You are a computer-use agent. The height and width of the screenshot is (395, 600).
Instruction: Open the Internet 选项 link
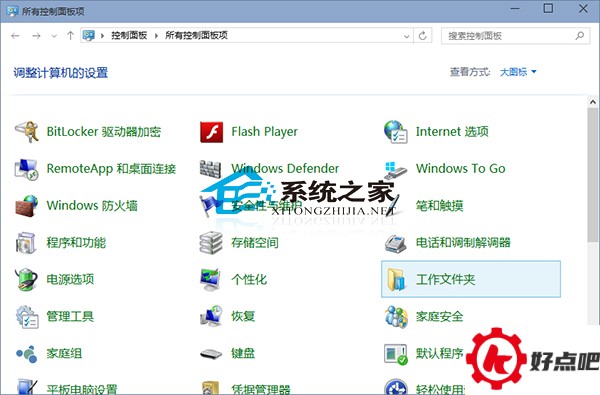pos(452,132)
